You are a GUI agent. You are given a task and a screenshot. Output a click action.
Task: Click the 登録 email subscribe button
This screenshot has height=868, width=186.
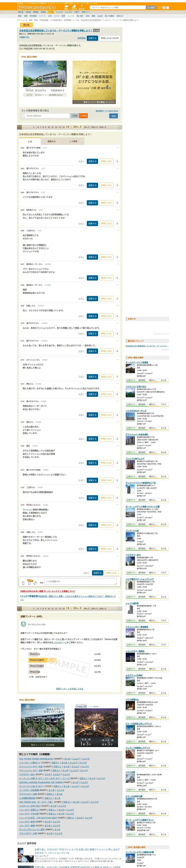click(x=113, y=116)
